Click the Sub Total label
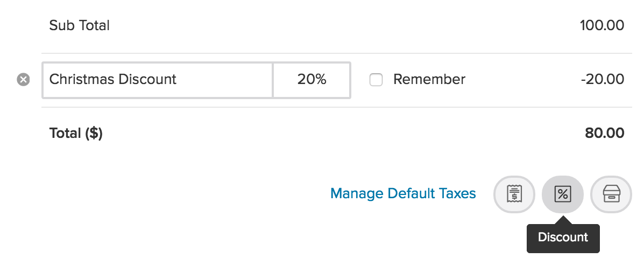This screenshot has height=265, width=644. pos(79,25)
